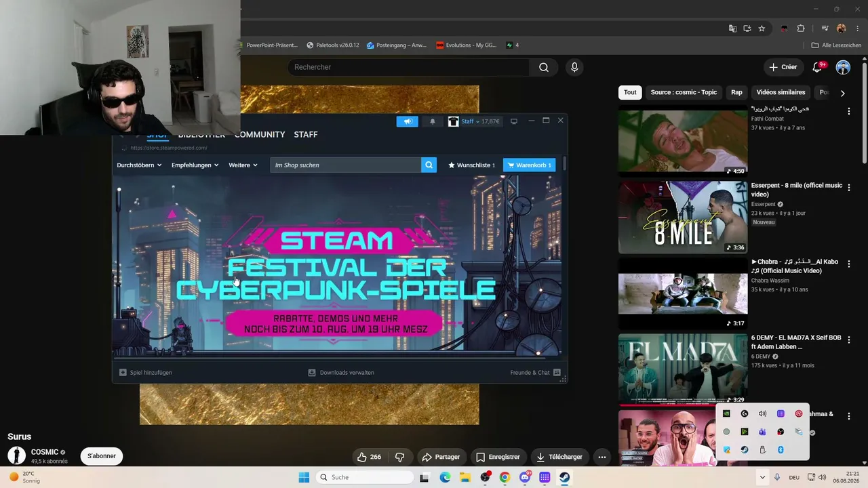This screenshot has width=868, height=488.
Task: Switch Steam to Big Picture mode icon
Action: pyautogui.click(x=514, y=121)
